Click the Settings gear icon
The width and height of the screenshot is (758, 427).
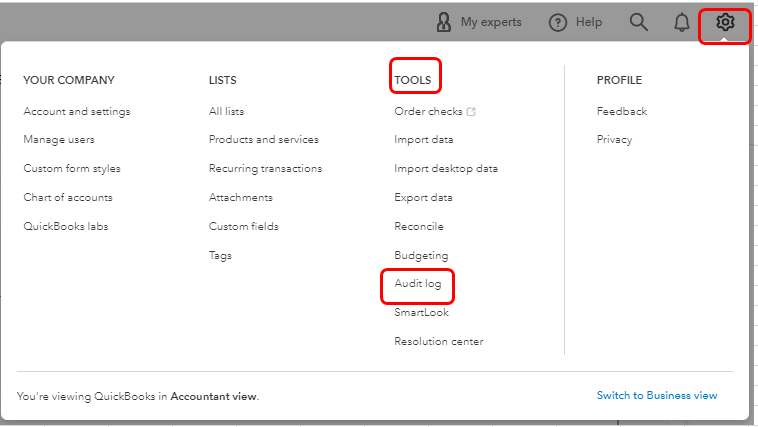(x=725, y=22)
